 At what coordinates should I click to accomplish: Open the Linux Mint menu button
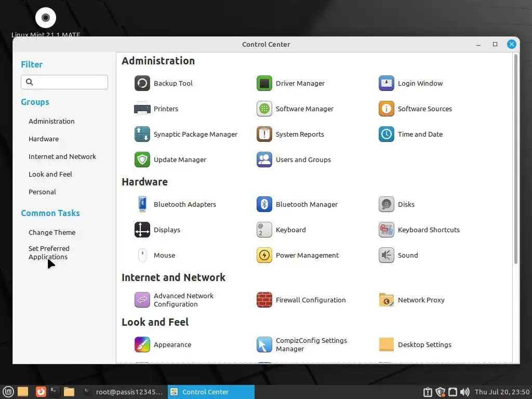point(8,392)
